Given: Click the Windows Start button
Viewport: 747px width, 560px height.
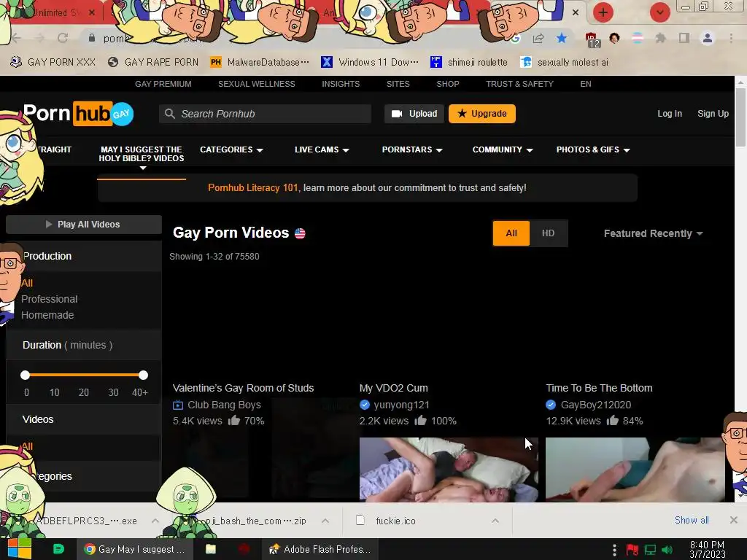Looking at the screenshot, I should [x=20, y=549].
